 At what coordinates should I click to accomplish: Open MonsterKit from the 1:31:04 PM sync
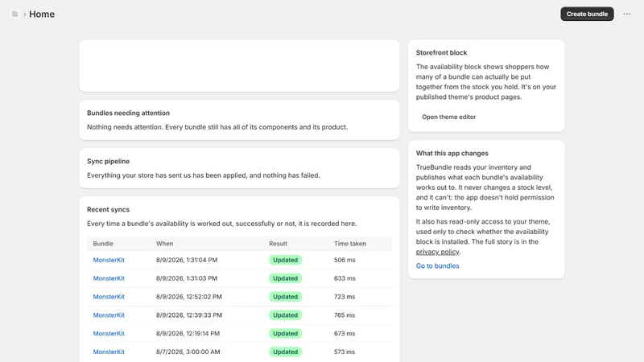tap(109, 260)
